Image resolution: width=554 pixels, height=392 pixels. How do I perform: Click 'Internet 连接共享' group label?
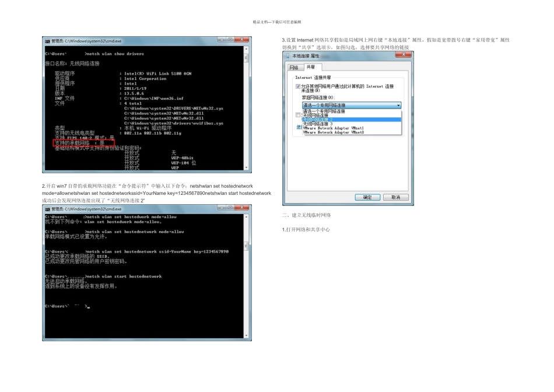point(313,78)
